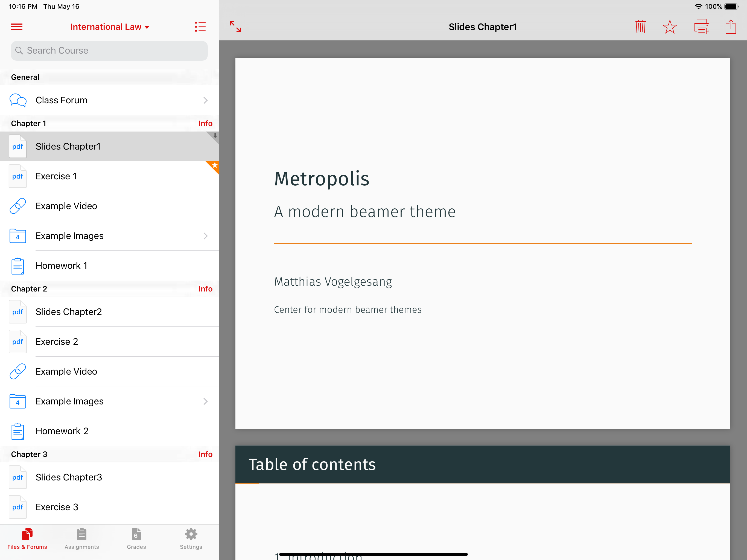Click the Table of contents slide header
Image resolution: width=747 pixels, height=560 pixels.
click(x=483, y=464)
